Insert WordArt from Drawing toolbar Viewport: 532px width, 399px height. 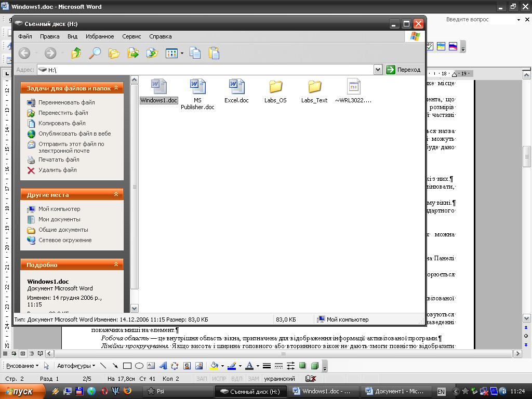click(x=163, y=366)
